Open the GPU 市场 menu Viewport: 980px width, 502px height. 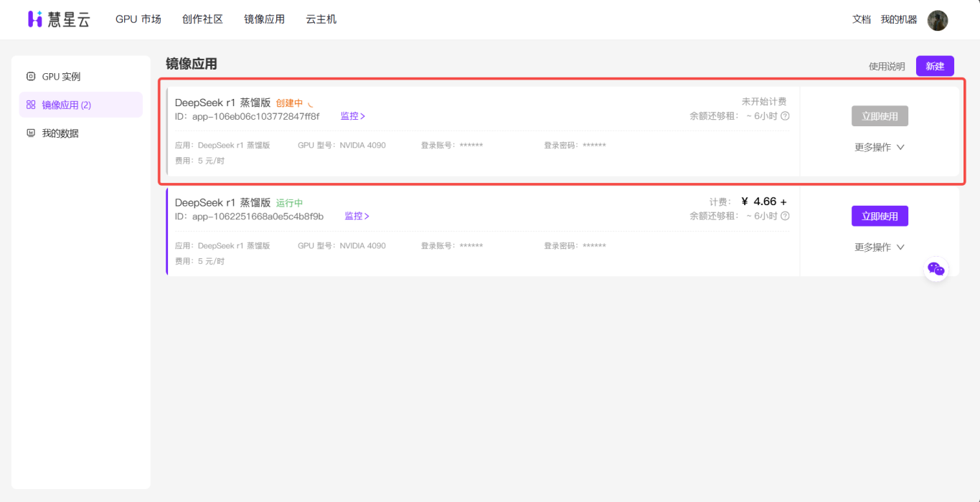pyautogui.click(x=138, y=19)
